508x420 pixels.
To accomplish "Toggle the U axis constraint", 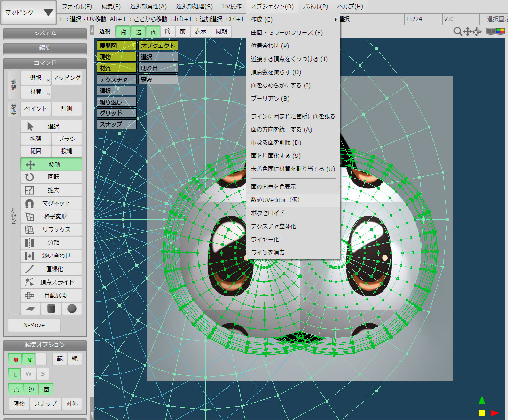I will pos(15,359).
